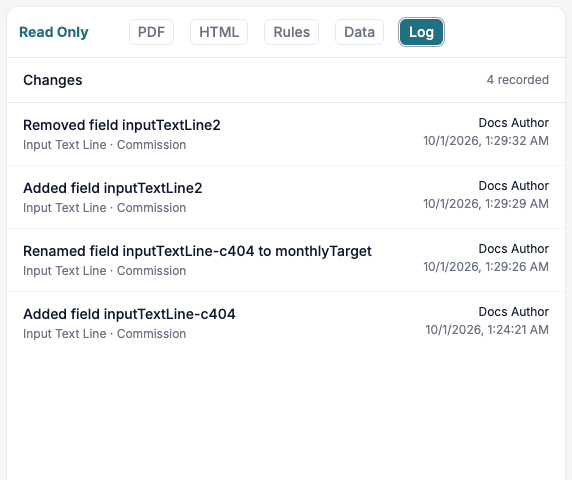Select 'Added field inputTextLine-c404' entry
The width and height of the screenshot is (572, 480).
click(x=286, y=323)
